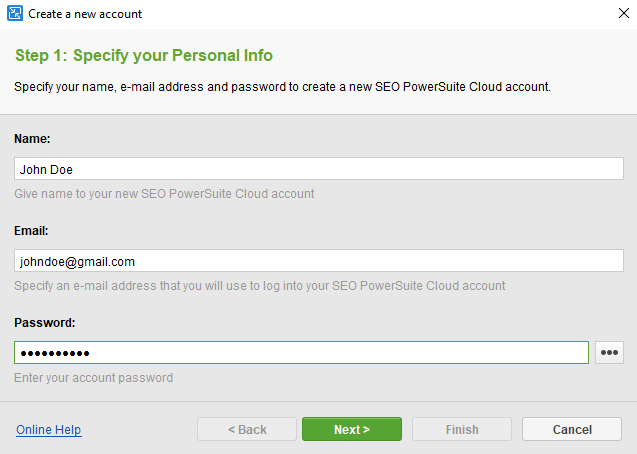Click the bold Password: label
This screenshot has height=454, width=637.
click(45, 323)
